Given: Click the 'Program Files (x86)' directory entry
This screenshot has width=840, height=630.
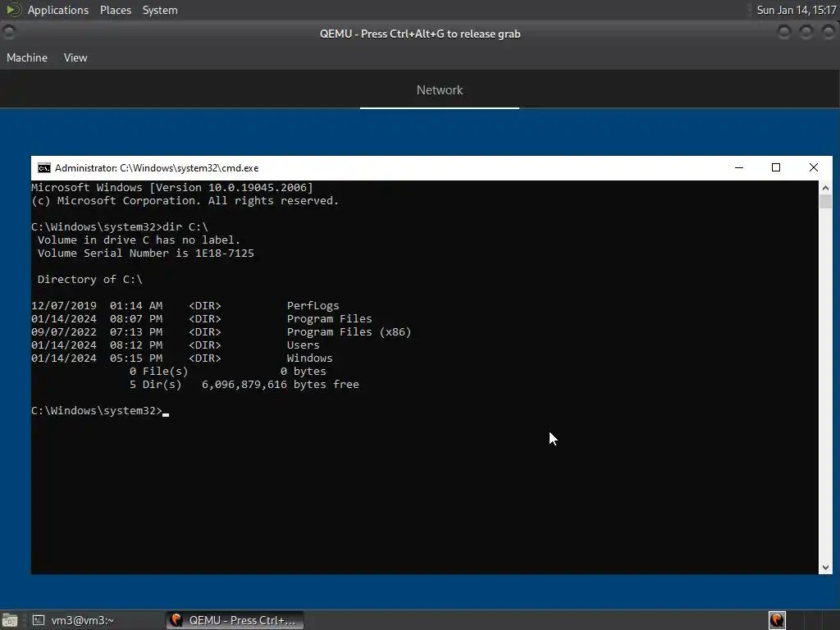Looking at the screenshot, I should click(x=349, y=332).
